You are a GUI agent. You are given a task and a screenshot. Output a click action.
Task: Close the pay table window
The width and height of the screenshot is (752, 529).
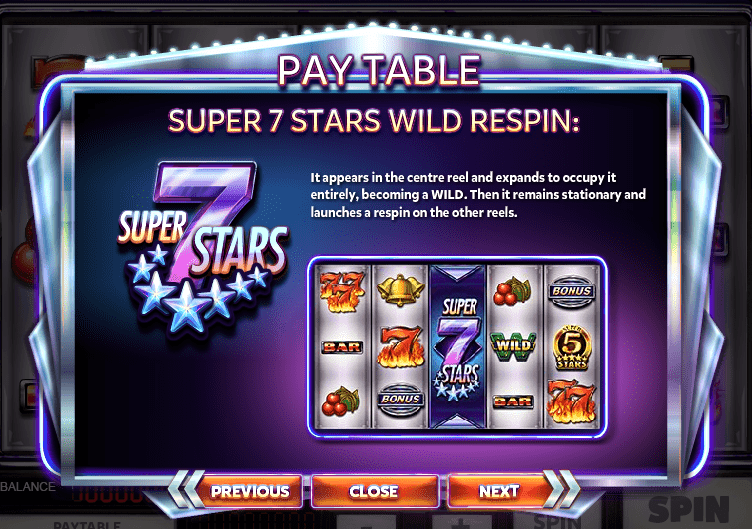(375, 491)
